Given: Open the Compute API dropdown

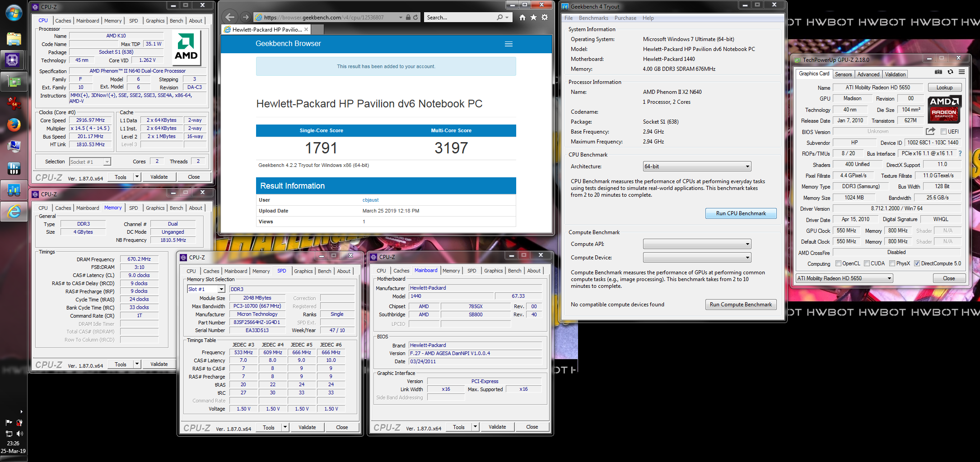Looking at the screenshot, I should tap(697, 244).
